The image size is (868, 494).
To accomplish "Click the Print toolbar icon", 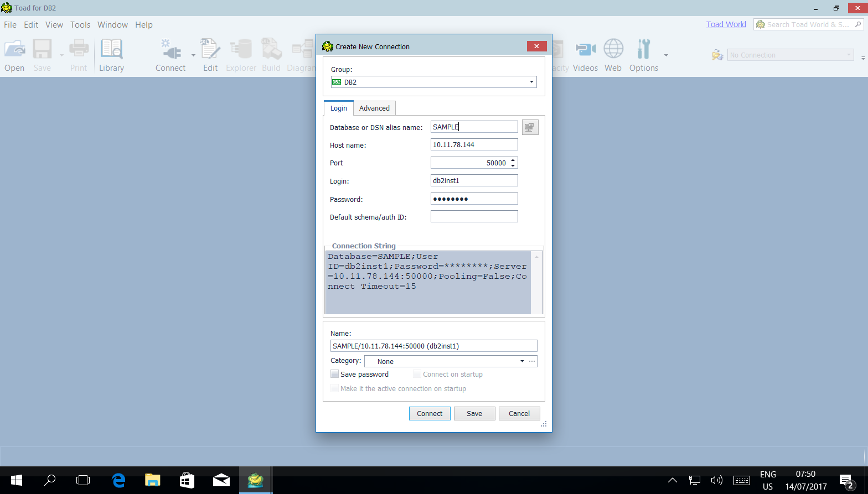I will coord(79,55).
